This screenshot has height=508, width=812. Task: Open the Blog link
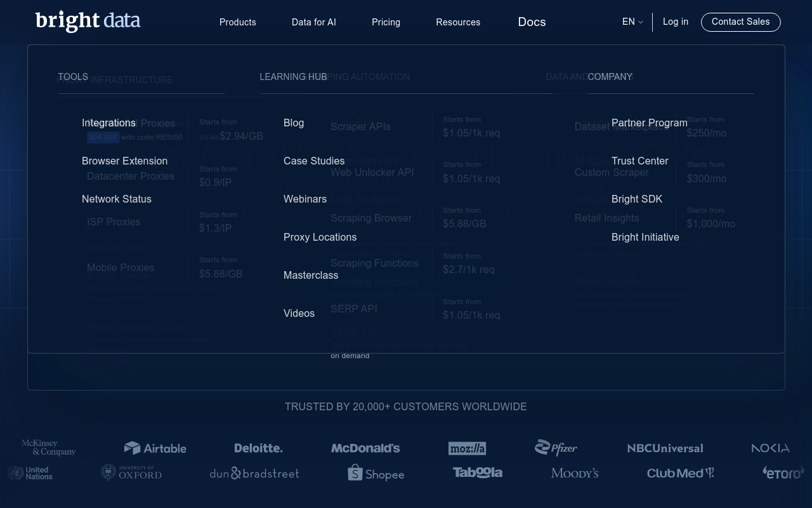click(294, 123)
